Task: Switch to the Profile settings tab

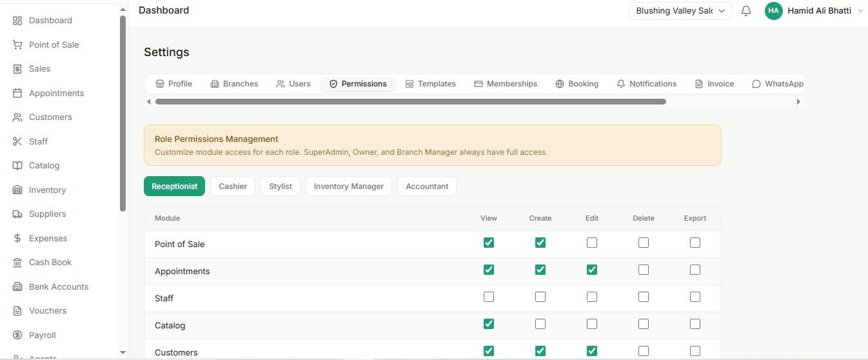Action: pos(174,84)
